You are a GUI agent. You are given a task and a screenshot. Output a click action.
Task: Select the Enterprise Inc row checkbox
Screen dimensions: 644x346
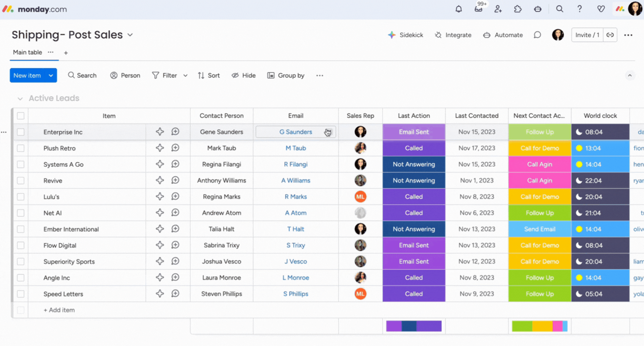21,132
